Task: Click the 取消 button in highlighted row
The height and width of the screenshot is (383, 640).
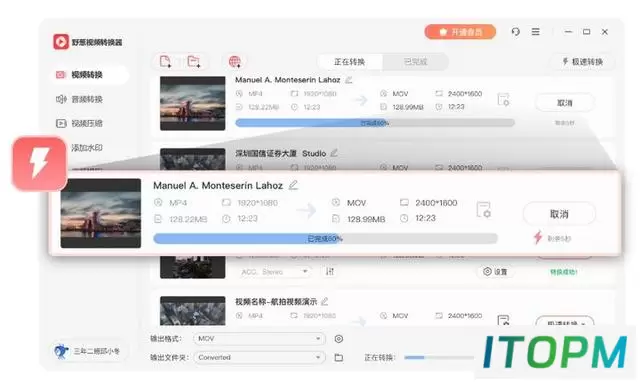Action: point(559,214)
